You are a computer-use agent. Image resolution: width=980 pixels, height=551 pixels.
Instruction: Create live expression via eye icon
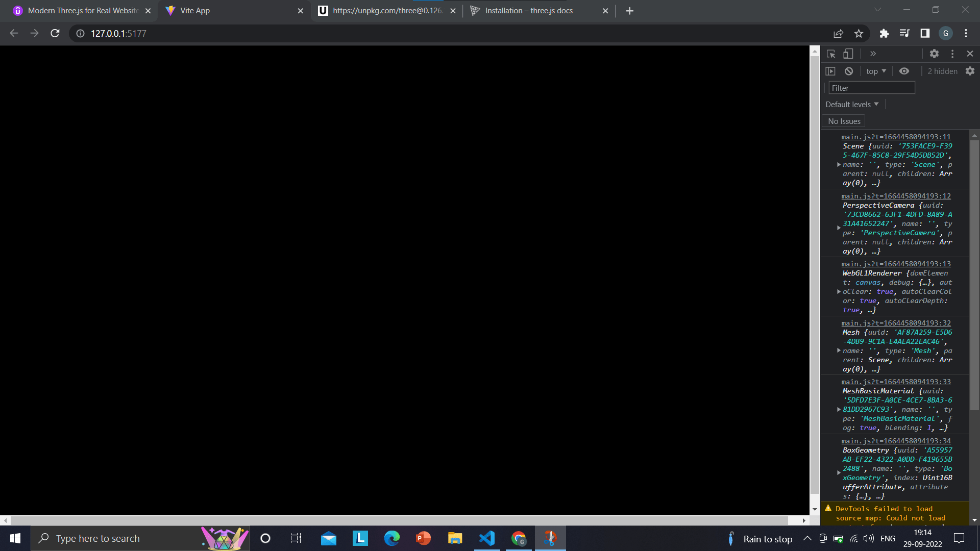click(904, 71)
